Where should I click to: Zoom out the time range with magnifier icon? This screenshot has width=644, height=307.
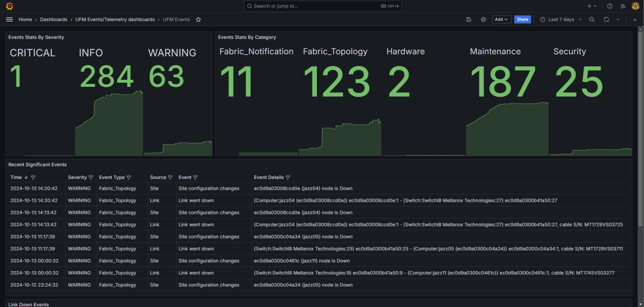coord(591,19)
